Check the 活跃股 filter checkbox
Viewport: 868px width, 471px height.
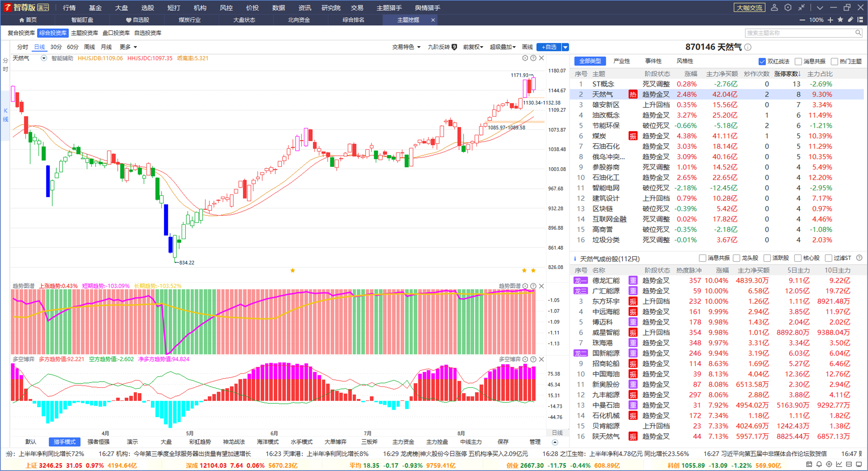pyautogui.click(x=767, y=258)
